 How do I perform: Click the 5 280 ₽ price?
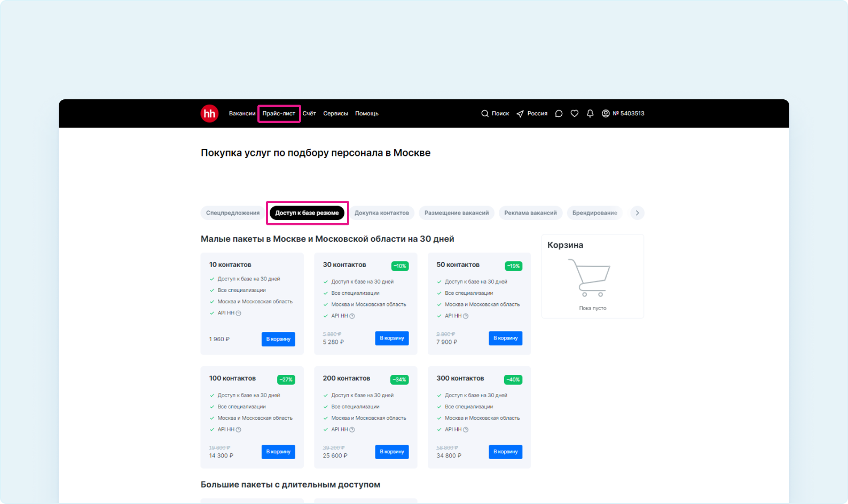[x=333, y=342]
